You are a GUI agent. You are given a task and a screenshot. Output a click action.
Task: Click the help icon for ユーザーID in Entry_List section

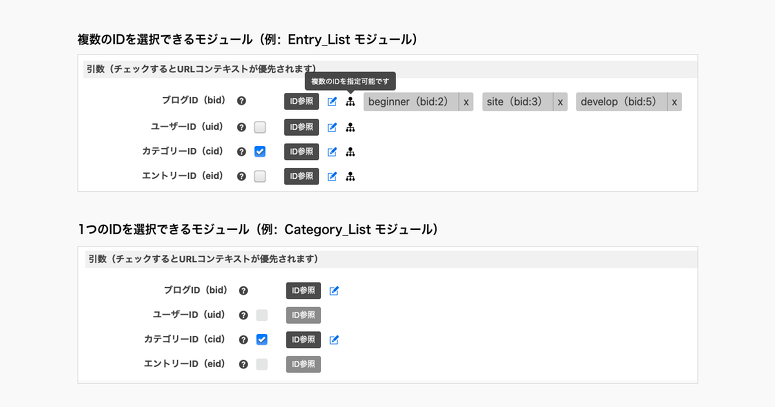(x=242, y=127)
